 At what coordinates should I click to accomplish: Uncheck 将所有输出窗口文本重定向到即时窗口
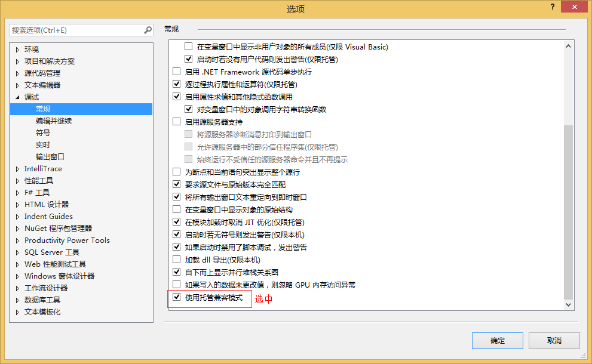tap(176, 196)
